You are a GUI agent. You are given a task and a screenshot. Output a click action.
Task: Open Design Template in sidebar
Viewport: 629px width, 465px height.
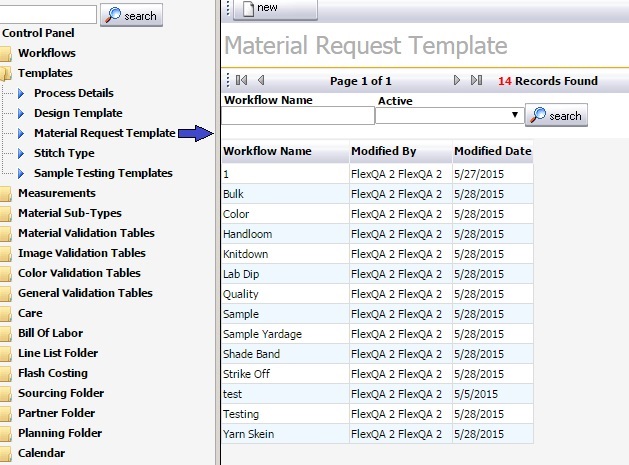coord(78,113)
